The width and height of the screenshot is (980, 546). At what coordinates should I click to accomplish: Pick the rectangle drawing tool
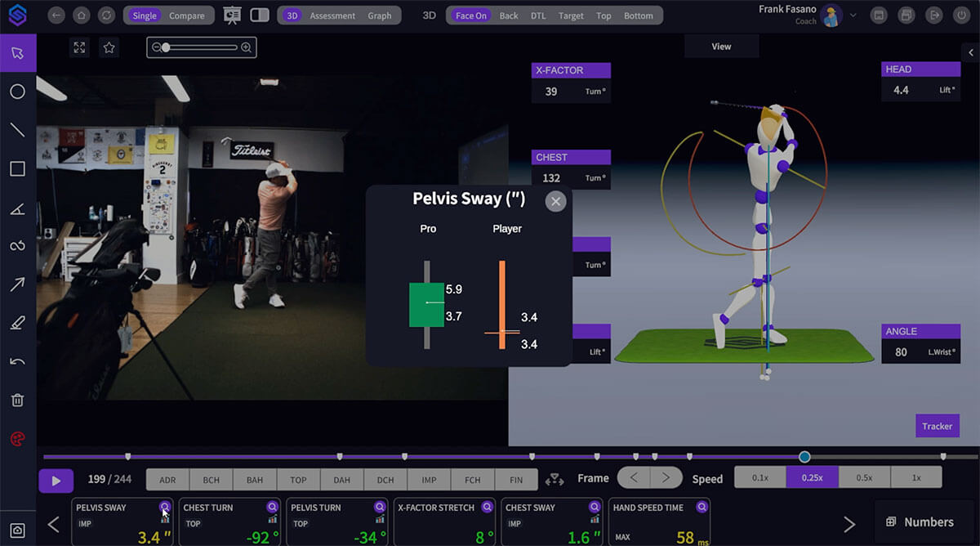pos(17,168)
